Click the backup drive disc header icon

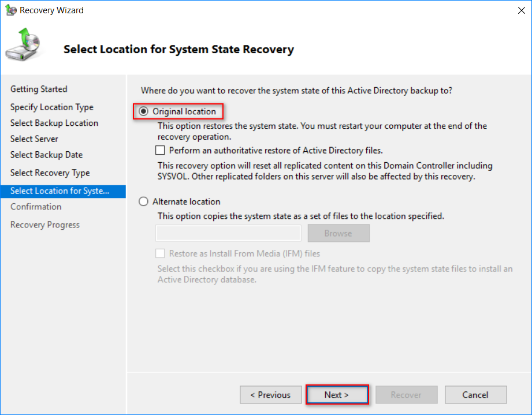tap(23, 44)
